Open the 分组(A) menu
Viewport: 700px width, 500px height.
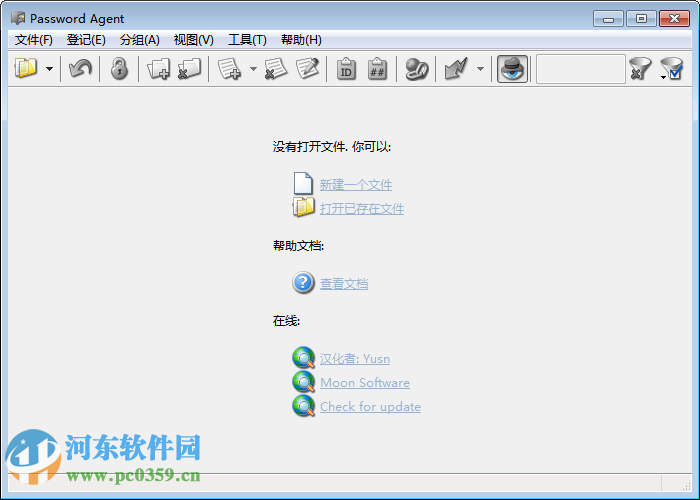[139, 40]
